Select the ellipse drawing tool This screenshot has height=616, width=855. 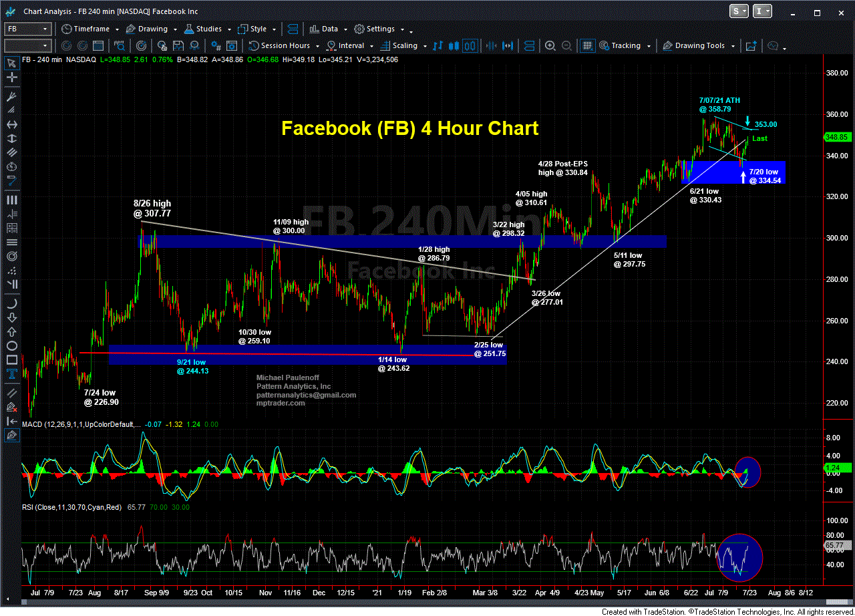[x=11, y=346]
